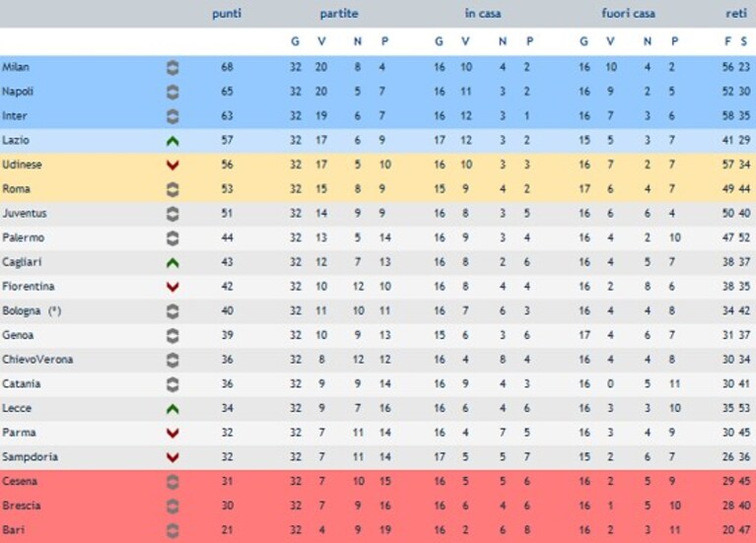Image resolution: width=756 pixels, height=543 pixels.
Task: Open the ChievoVerona team name
Action: (37, 360)
